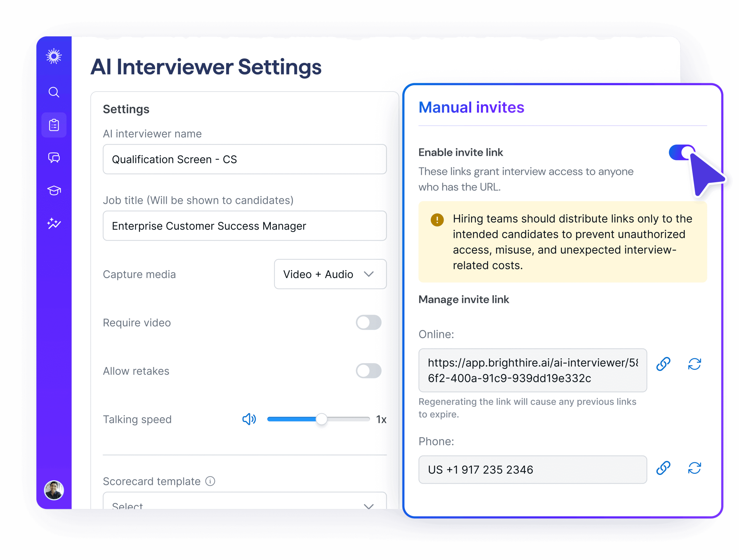Image resolution: width=739 pixels, height=560 pixels.
Task: Copy the online invite link icon
Action: coord(663,364)
